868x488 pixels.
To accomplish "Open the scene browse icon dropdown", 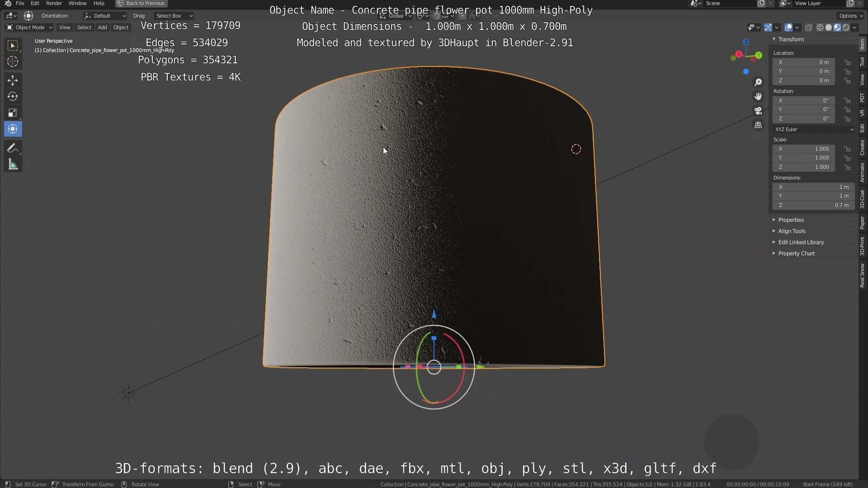I will tap(696, 3).
